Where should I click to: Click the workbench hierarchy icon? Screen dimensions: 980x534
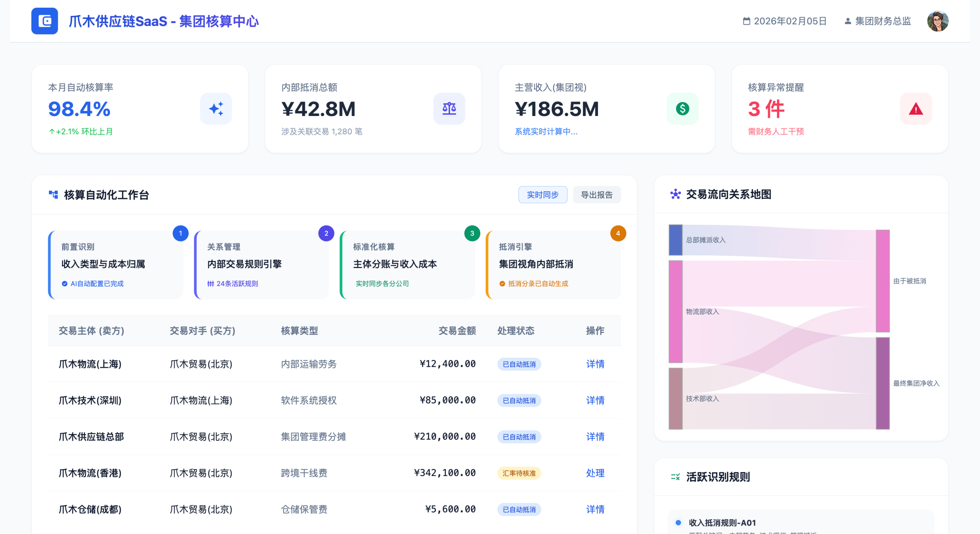53,194
